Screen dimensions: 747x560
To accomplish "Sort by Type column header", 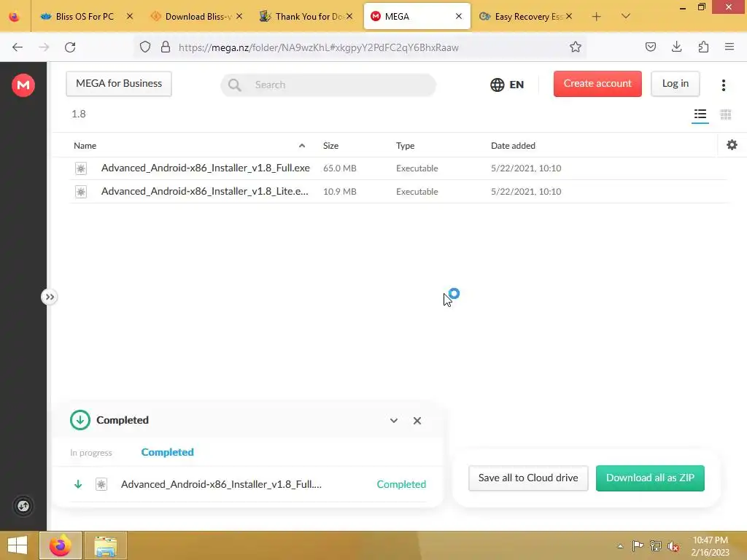I will (x=405, y=146).
